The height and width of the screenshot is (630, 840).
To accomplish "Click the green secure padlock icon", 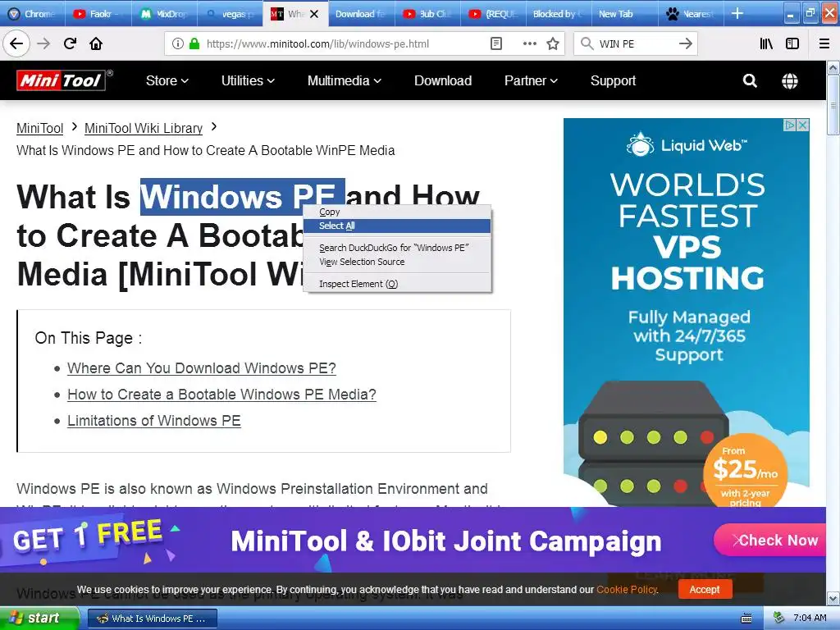I will coord(194,43).
